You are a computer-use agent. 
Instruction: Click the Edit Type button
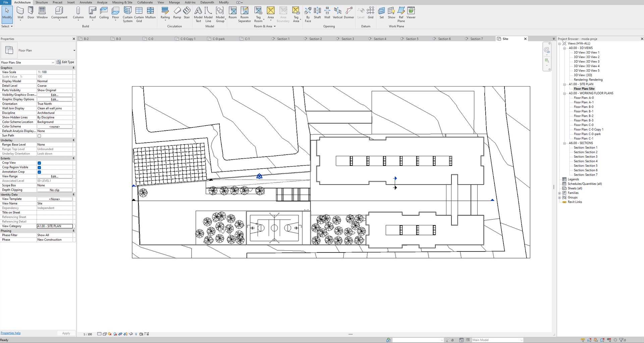click(x=65, y=62)
